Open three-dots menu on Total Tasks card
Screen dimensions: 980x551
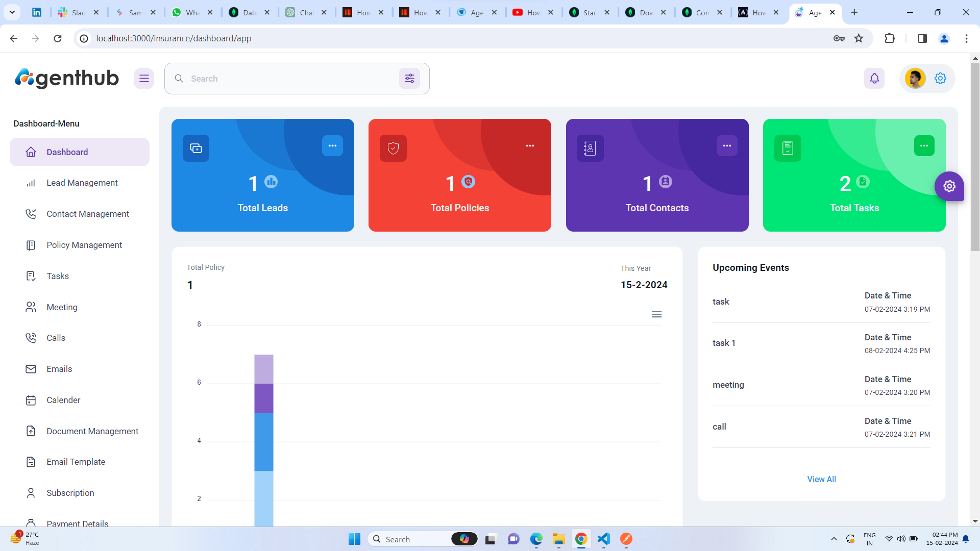pos(924,146)
